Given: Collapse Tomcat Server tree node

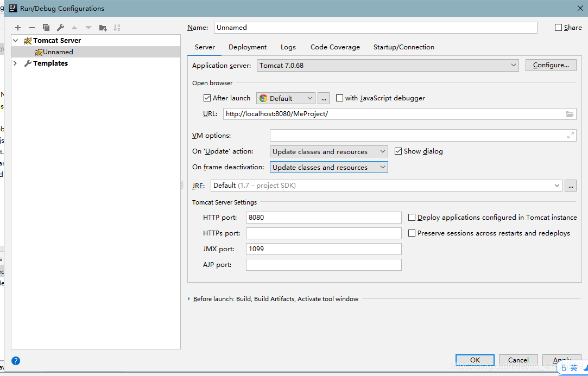Looking at the screenshot, I should click(x=15, y=41).
